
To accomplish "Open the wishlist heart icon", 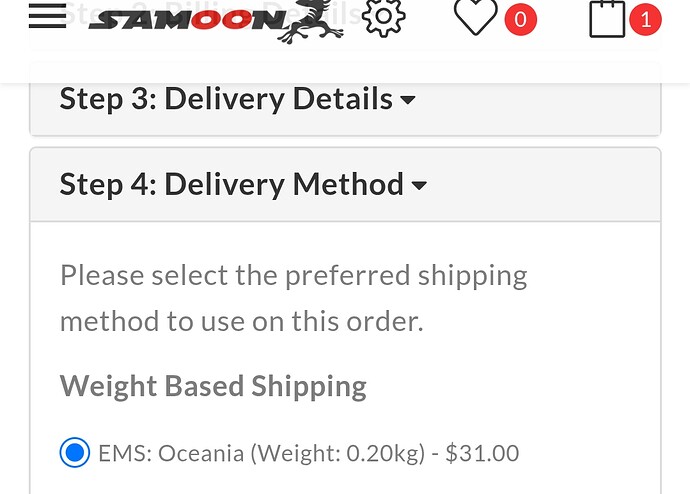I will [x=475, y=17].
